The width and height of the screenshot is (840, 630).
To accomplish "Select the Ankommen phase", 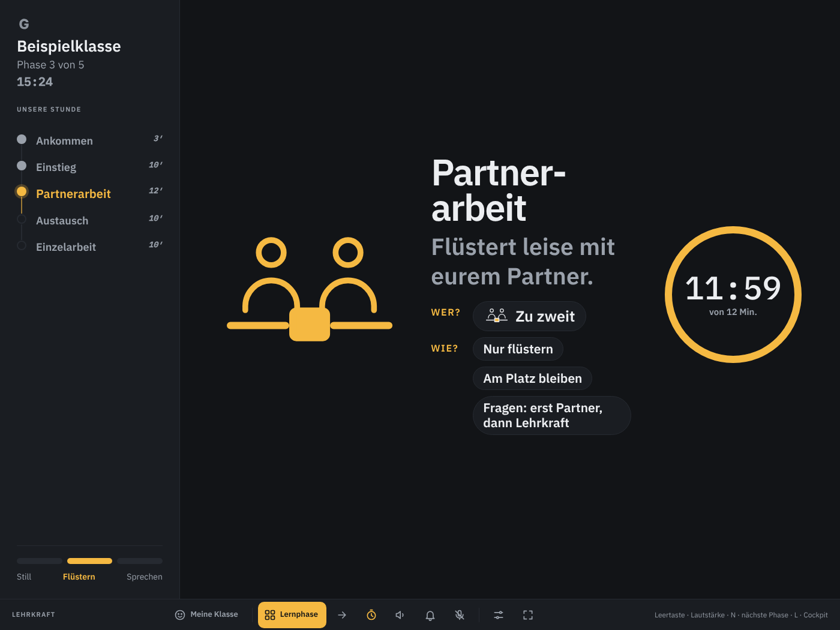I will click(x=90, y=140).
